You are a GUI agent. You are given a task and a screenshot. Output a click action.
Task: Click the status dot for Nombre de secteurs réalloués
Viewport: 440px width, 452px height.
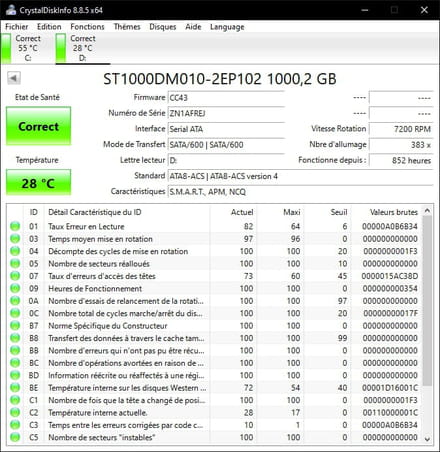[x=15, y=264]
